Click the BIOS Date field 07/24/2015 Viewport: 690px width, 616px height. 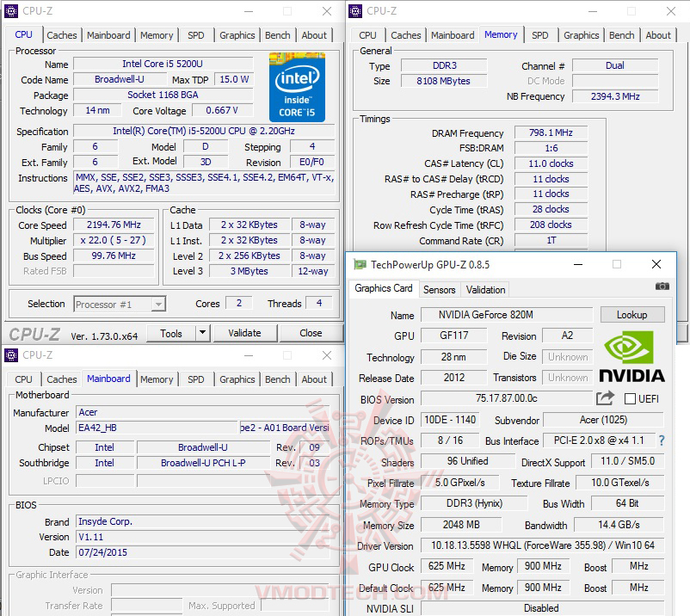click(202, 552)
